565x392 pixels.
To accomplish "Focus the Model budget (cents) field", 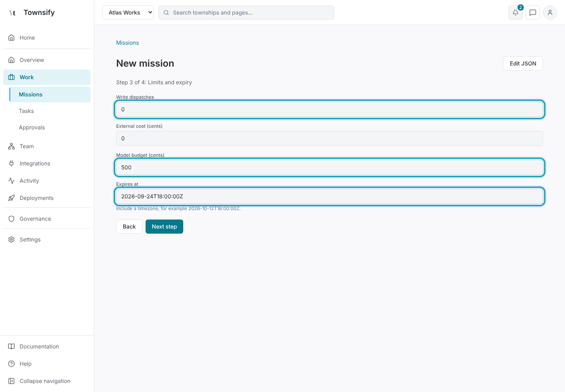I will click(x=330, y=167).
